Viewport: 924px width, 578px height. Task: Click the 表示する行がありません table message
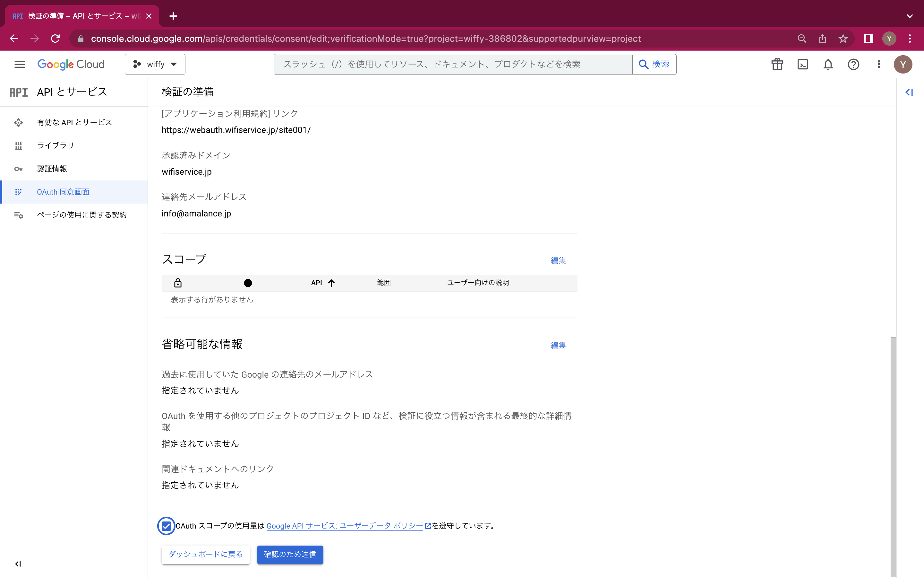(212, 300)
